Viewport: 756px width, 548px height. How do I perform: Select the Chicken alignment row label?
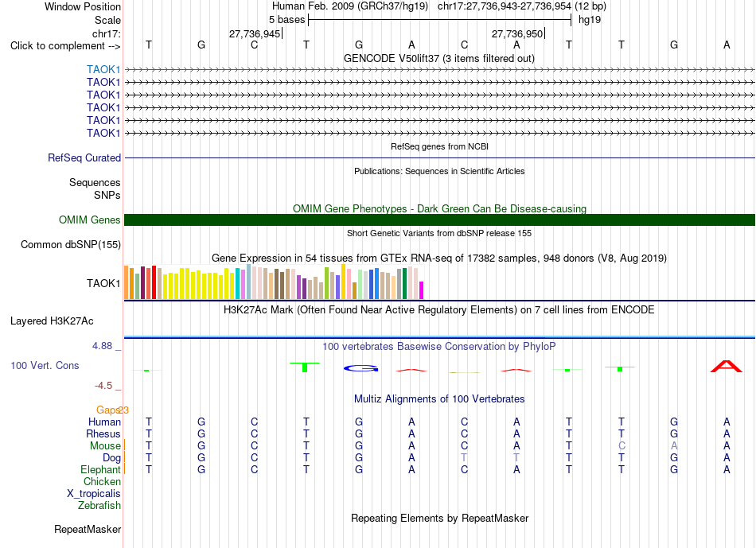coord(102,482)
